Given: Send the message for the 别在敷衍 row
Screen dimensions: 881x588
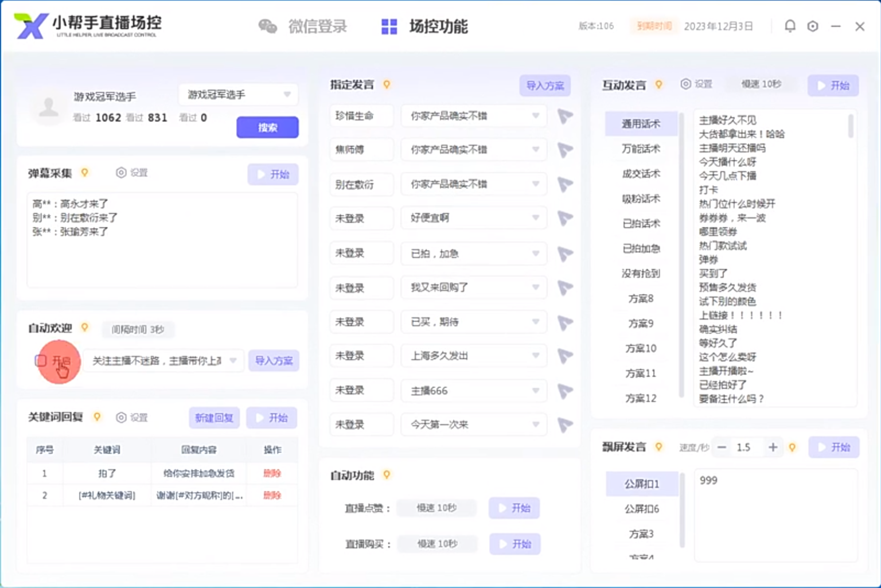Looking at the screenshot, I should [565, 185].
